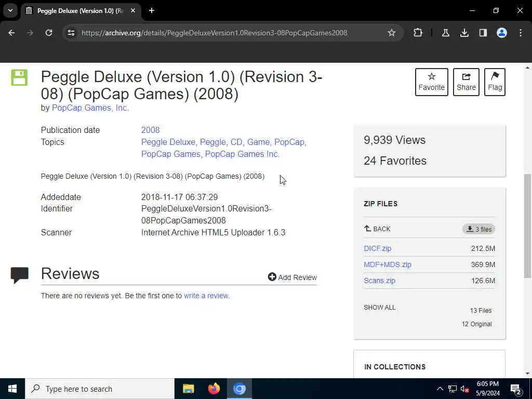Toggle the browser side panel icon
Image resolution: width=532 pixels, height=399 pixels.
[483, 33]
